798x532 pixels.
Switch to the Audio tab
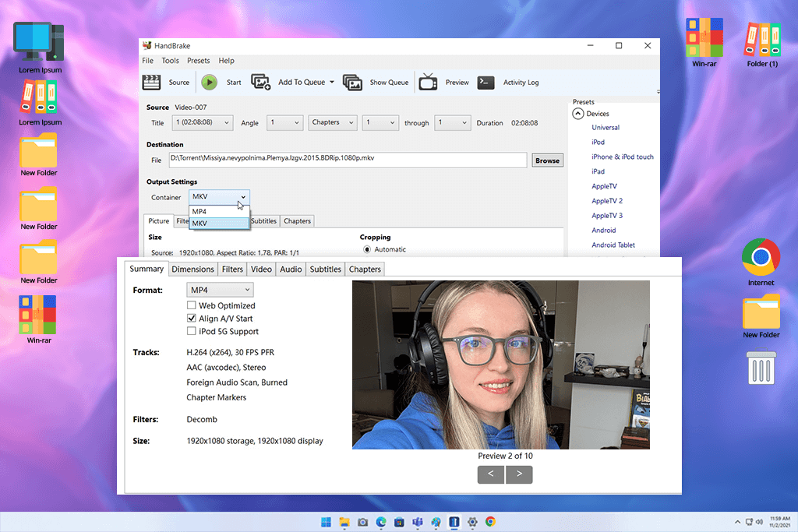tap(291, 269)
